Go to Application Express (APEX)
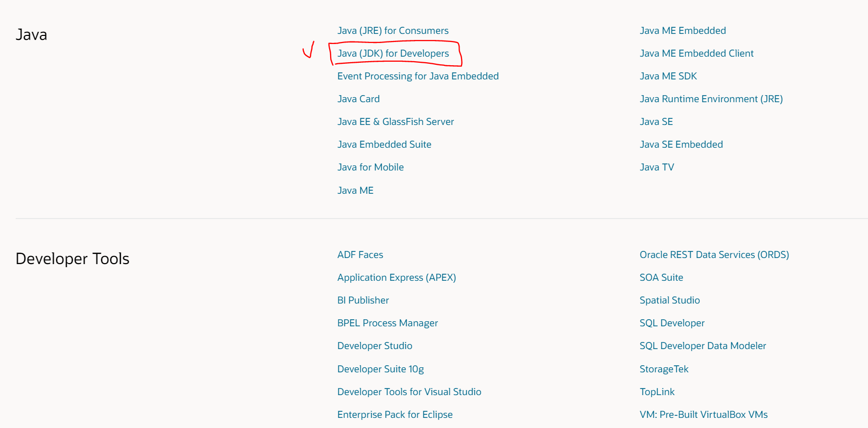868x428 pixels. [x=396, y=278]
